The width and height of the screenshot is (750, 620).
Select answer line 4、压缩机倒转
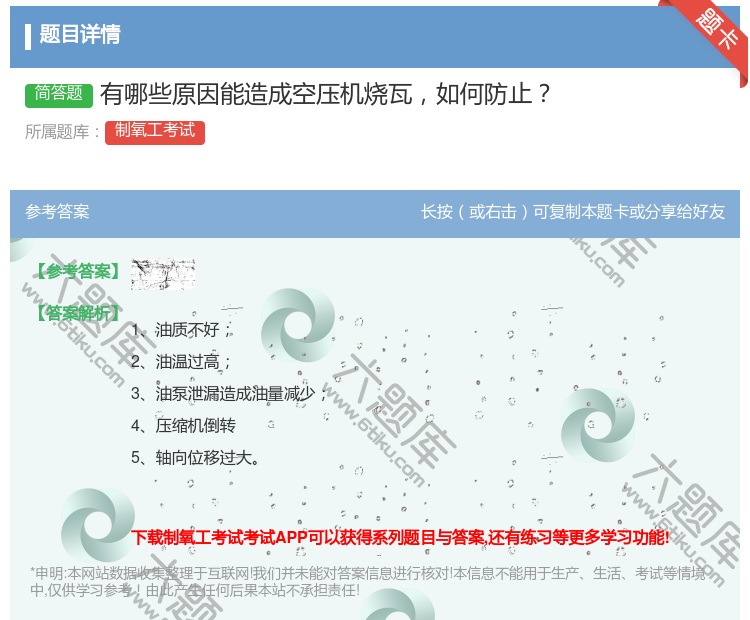pyautogui.click(x=183, y=426)
